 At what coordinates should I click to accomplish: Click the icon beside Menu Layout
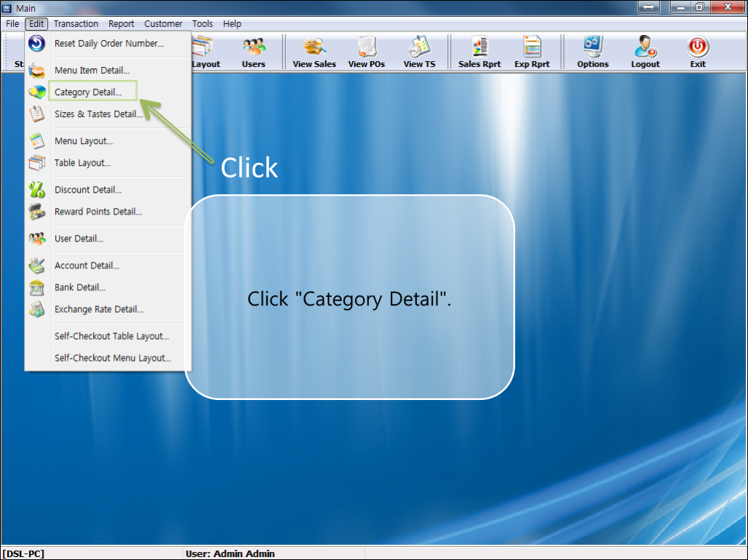click(x=36, y=140)
